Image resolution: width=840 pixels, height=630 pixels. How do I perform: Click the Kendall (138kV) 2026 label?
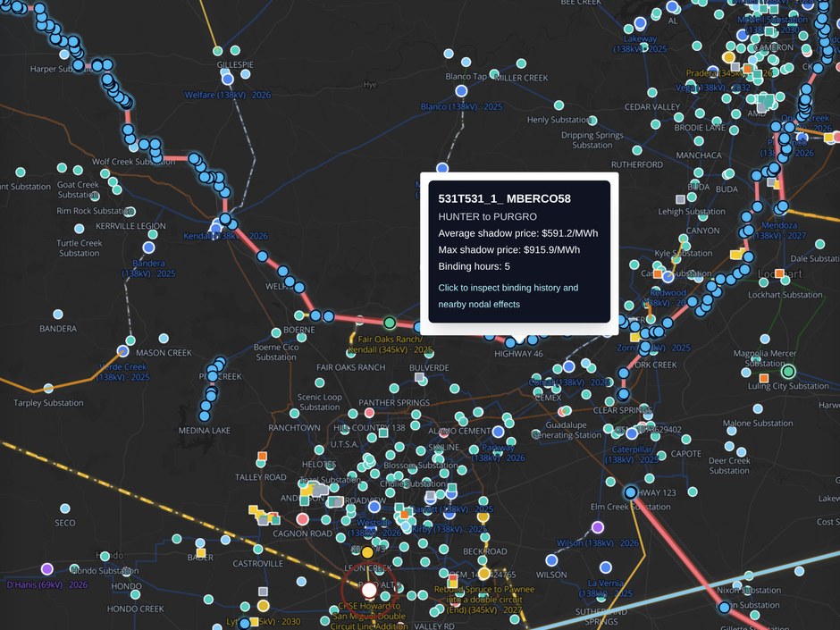coord(225,236)
